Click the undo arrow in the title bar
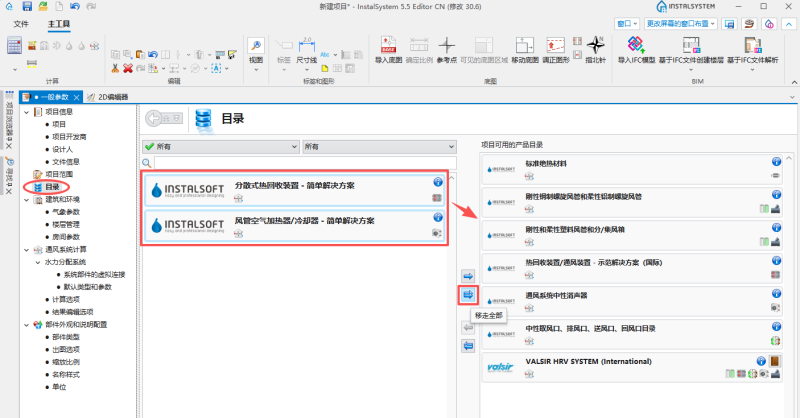 (x=75, y=6)
